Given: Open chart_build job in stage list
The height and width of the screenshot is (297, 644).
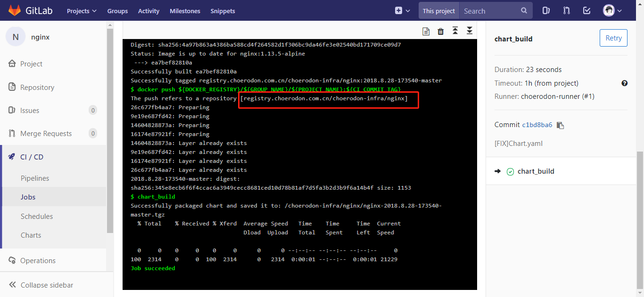Looking at the screenshot, I should [536, 171].
